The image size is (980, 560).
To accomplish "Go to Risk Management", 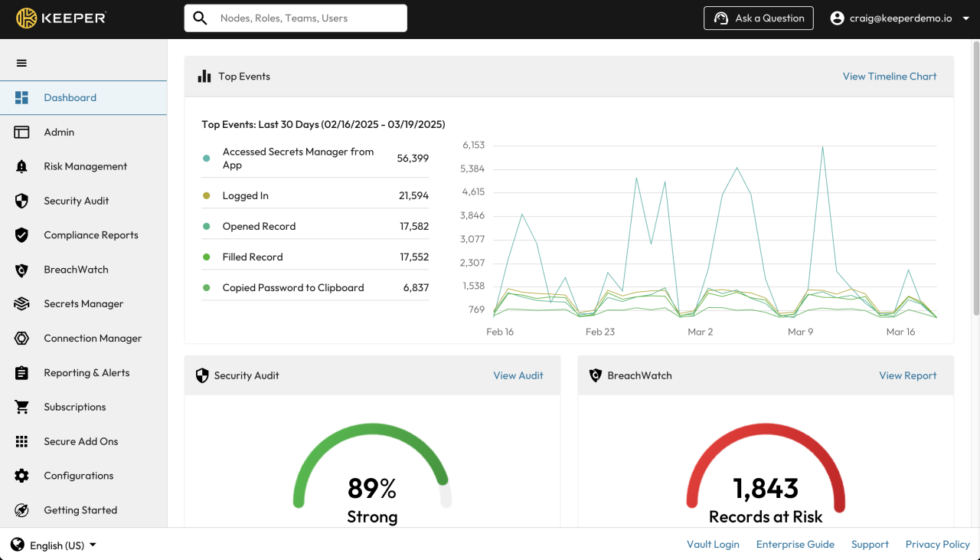I will 83,167.
